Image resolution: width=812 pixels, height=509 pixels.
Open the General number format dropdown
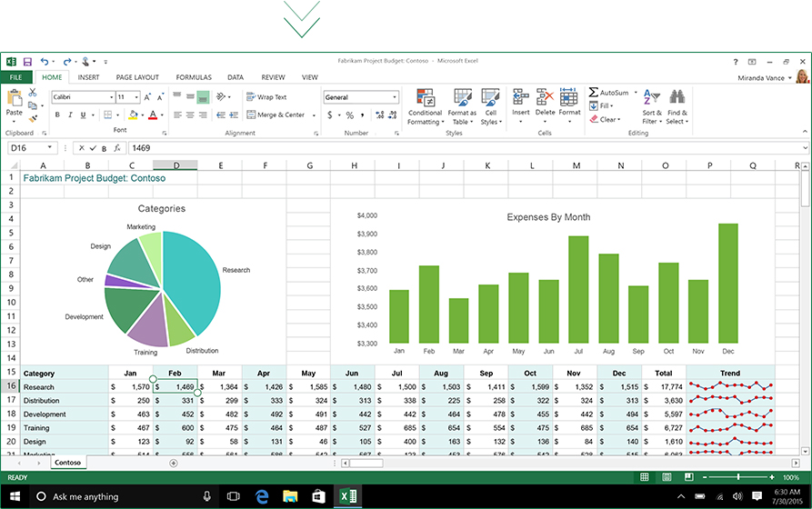(x=395, y=97)
